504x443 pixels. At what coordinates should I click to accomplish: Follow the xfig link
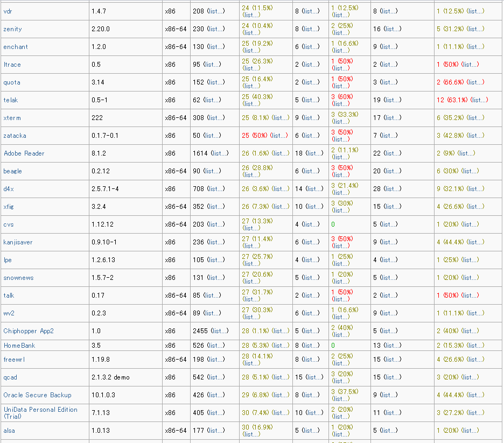click(9, 207)
